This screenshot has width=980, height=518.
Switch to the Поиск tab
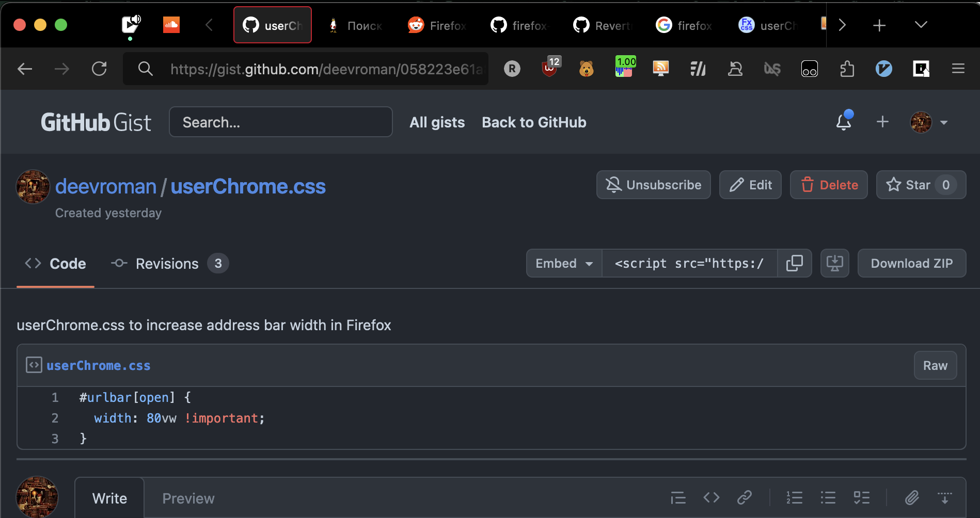(x=355, y=25)
